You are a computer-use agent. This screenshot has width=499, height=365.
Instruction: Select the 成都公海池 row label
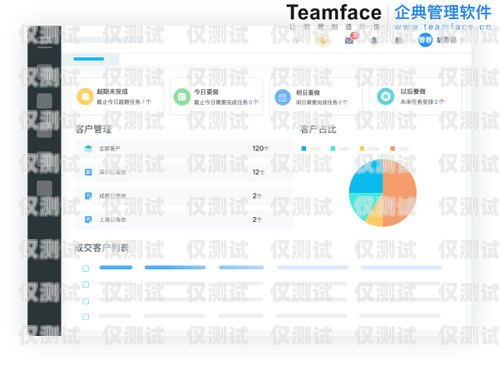(113, 196)
